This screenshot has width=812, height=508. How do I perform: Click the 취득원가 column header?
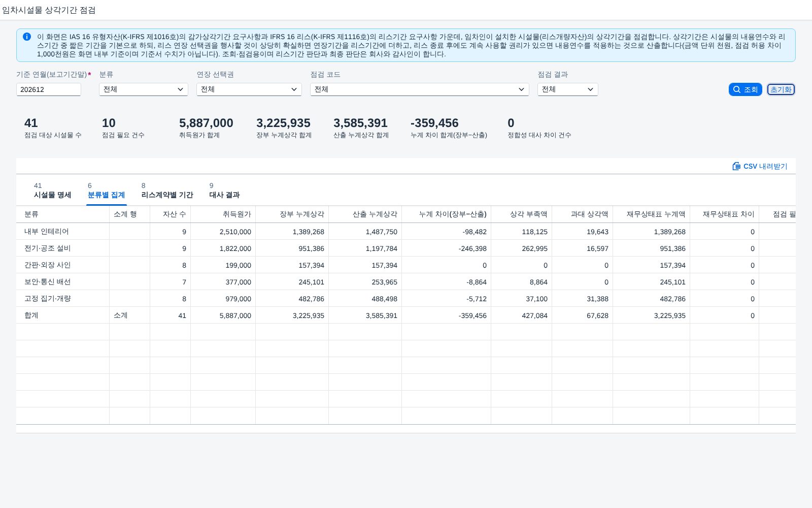click(223, 214)
